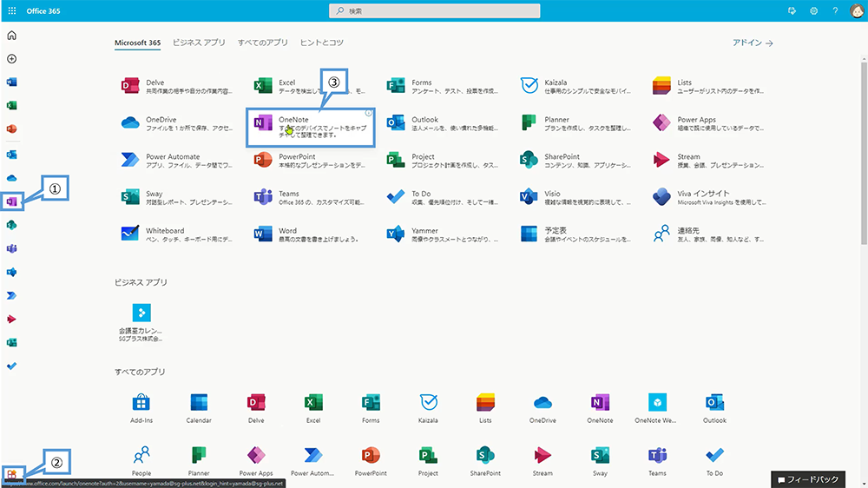The image size is (868, 488).
Task: Click the Office 365 header title
Action: pos(43,11)
